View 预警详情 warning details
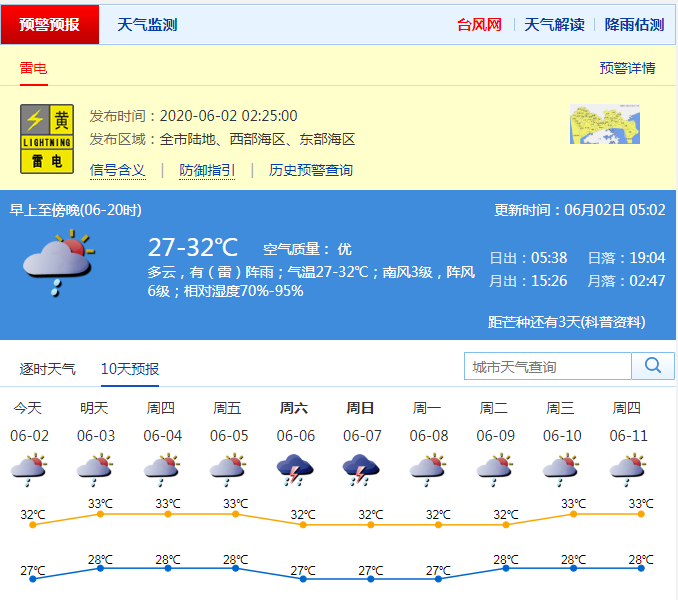Screen dimensions: 678x600 pyautogui.click(x=627, y=68)
